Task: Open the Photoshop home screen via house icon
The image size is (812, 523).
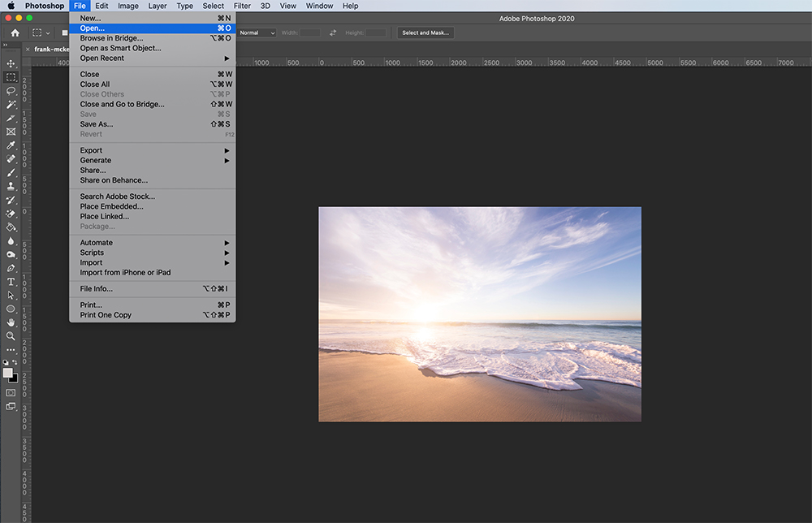Action: point(13,32)
